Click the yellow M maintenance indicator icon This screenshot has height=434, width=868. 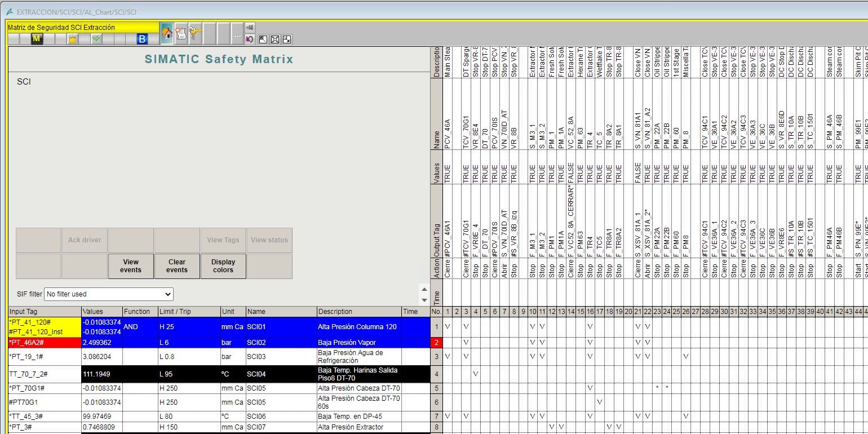pyautogui.click(x=37, y=39)
